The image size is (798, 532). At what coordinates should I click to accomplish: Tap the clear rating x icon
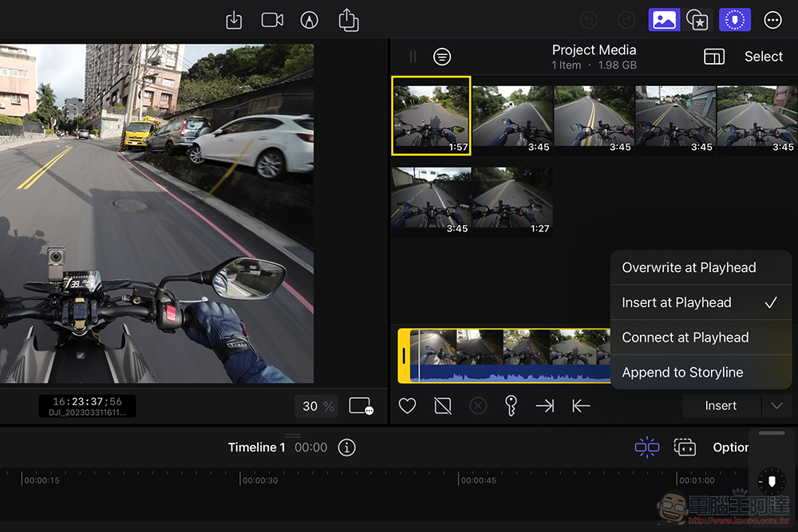click(x=478, y=406)
